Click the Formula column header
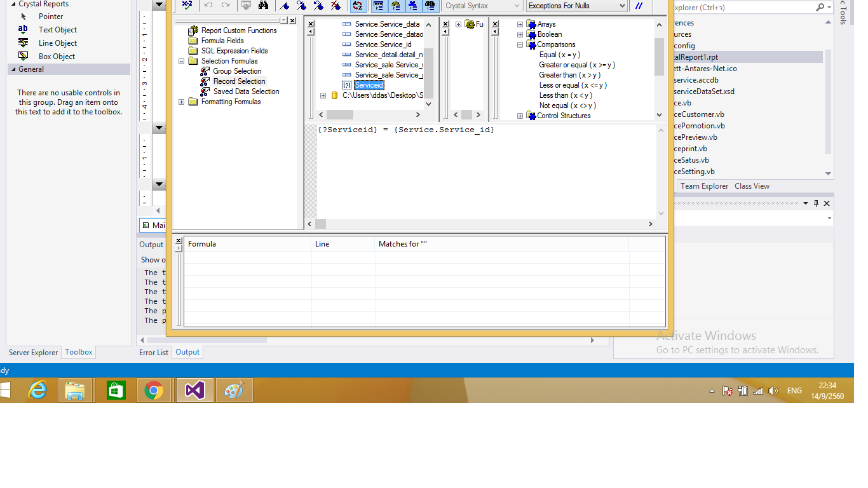Image resolution: width=868 pixels, height=488 pixels. tap(248, 244)
